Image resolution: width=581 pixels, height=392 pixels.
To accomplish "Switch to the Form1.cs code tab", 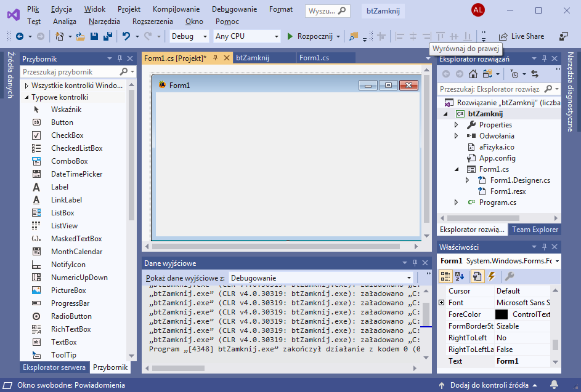I will pyautogui.click(x=314, y=58).
